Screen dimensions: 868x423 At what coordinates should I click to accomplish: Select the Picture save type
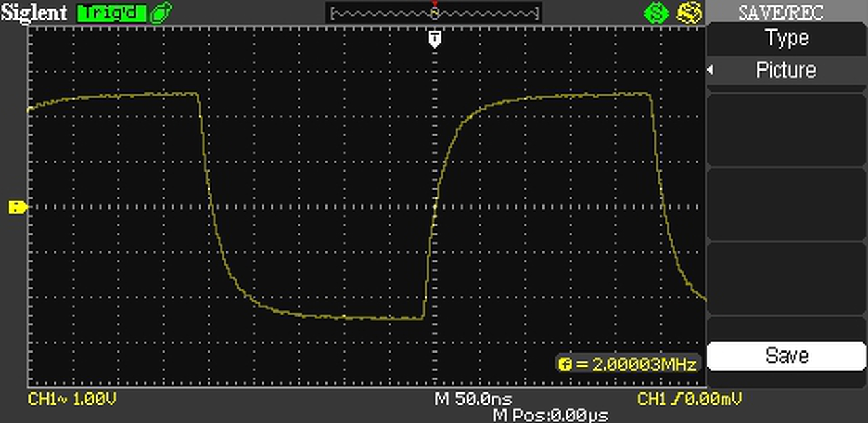pos(787,70)
